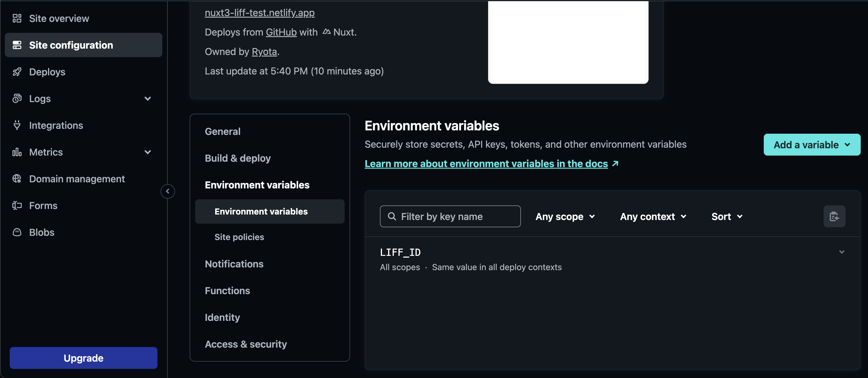Open Learn more about environment variables link

[487, 163]
